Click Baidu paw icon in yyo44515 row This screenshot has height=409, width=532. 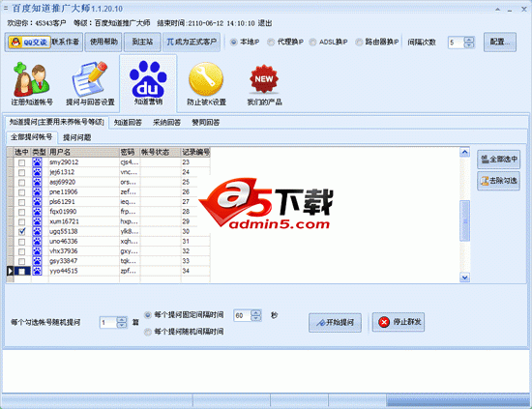(x=37, y=271)
